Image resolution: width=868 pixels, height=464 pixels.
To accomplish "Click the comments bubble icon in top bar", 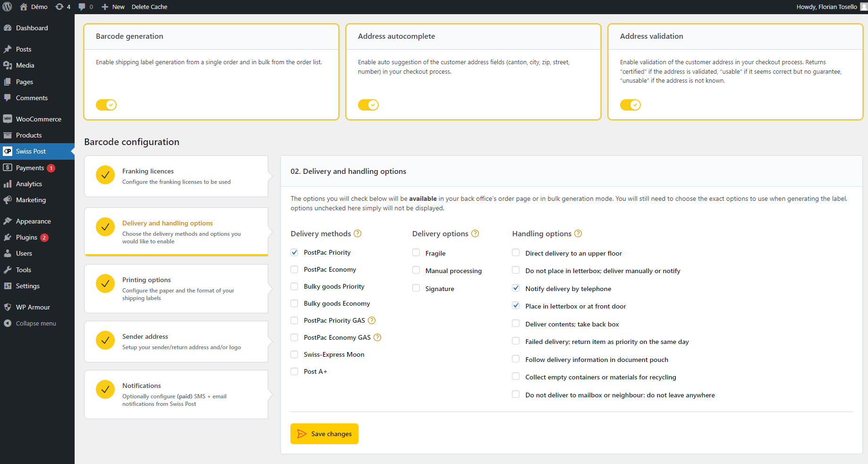I will click(81, 7).
